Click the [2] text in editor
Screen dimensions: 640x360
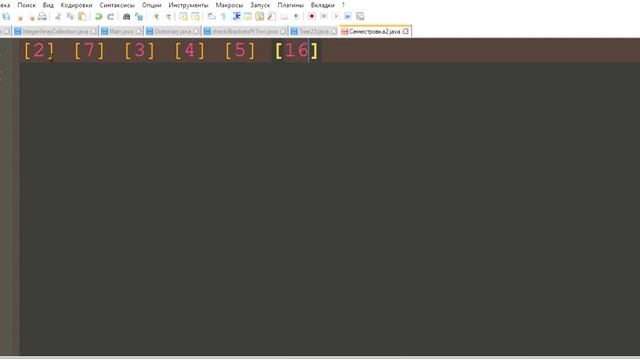(x=39, y=51)
